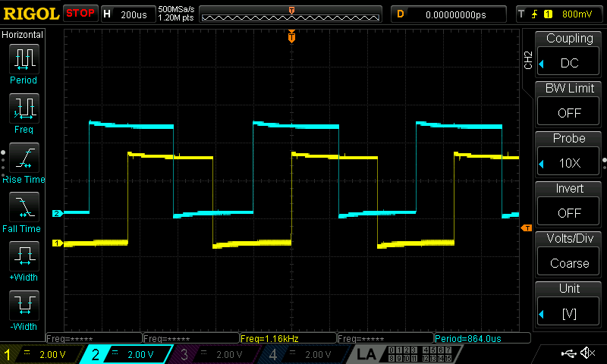The image size is (607, 364).
Task: Toggle the STOP run state indicator
Action: click(80, 14)
